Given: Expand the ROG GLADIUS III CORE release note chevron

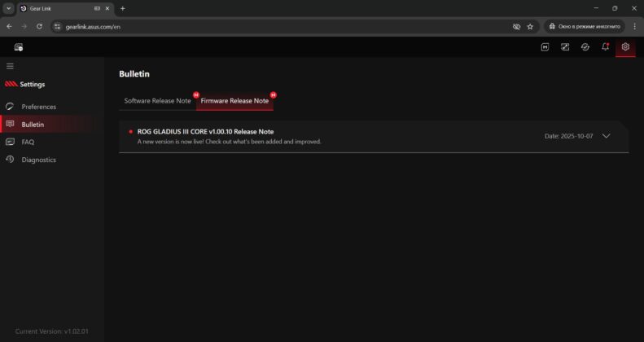Looking at the screenshot, I should click(607, 136).
